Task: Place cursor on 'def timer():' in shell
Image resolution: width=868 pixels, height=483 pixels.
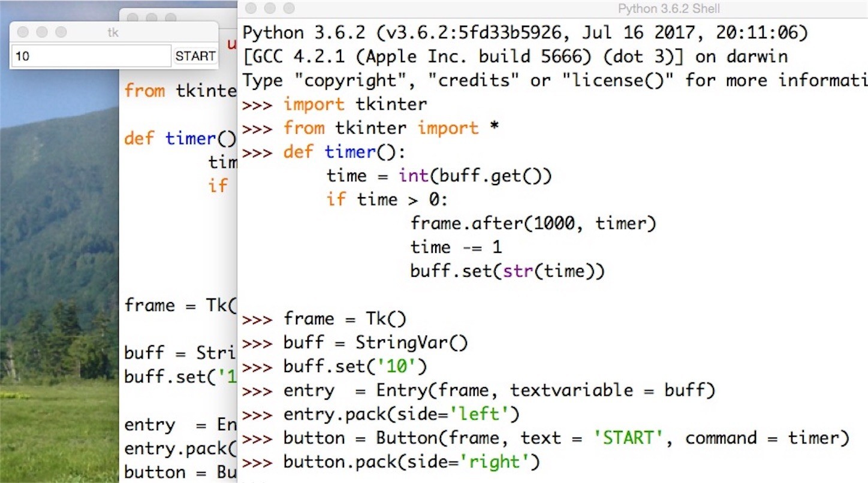Action: click(345, 152)
